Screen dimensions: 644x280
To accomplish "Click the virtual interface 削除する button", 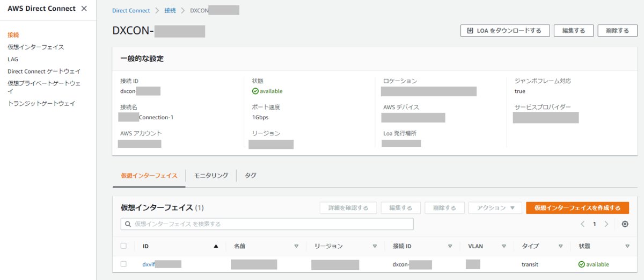I will coord(444,208).
